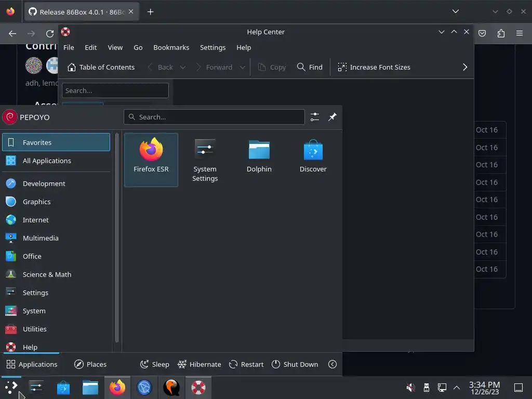Open the Internet category
Image resolution: width=532 pixels, height=399 pixels.
click(x=56, y=220)
